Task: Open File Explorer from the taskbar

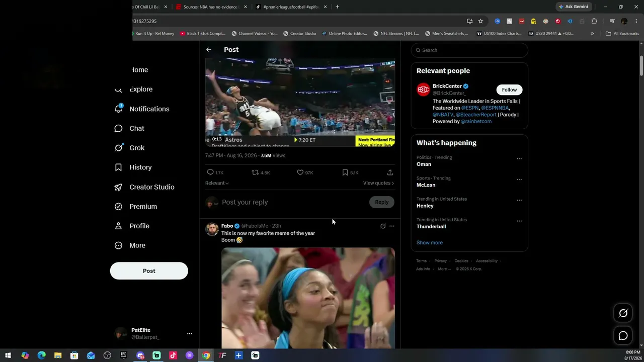Action: coord(58,355)
